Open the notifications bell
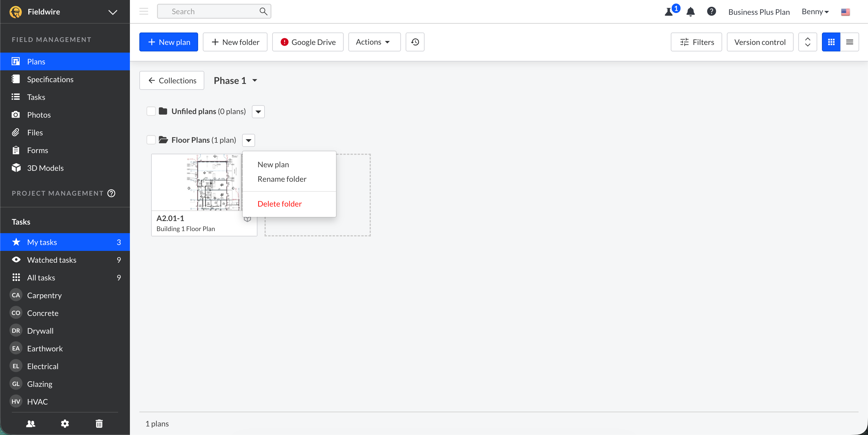 pyautogui.click(x=691, y=12)
